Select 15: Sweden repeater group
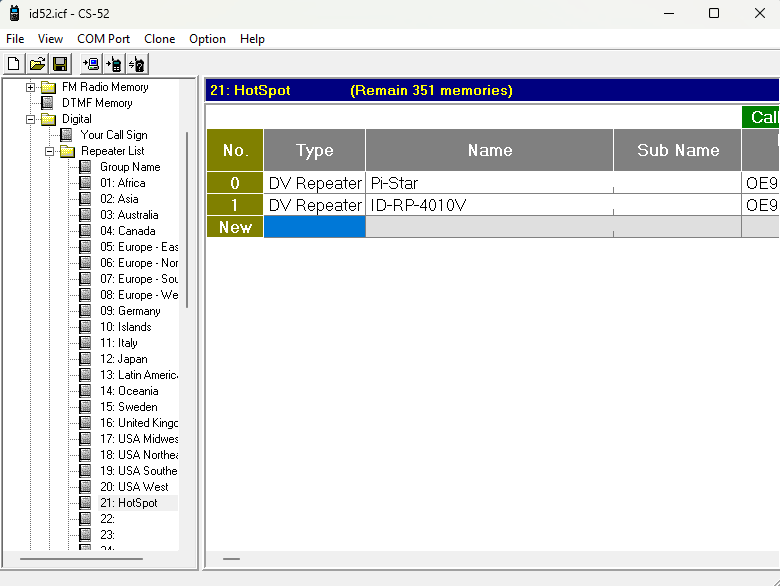This screenshot has width=780, height=586. [129, 406]
